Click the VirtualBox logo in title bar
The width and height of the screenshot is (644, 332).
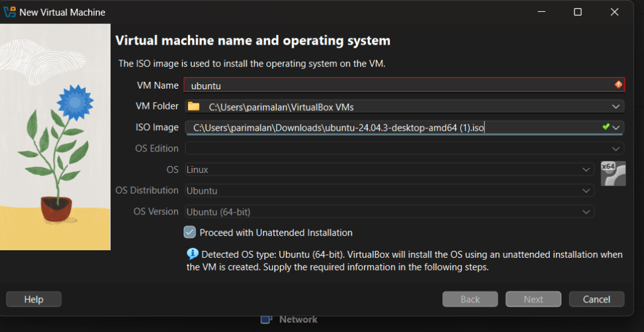(x=10, y=13)
